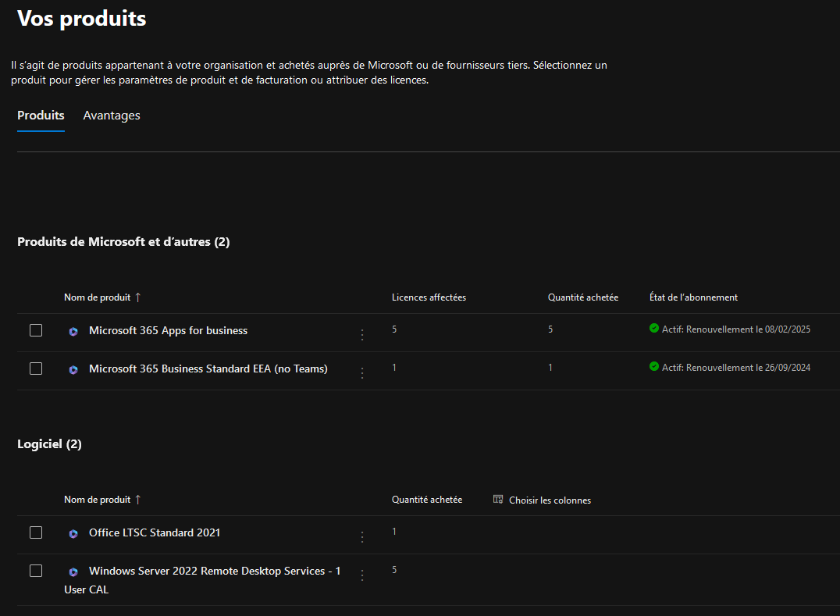Click quantité achetée value for Office LTSC Standard 2021
Image resolution: width=840 pixels, height=616 pixels.
[x=394, y=532]
